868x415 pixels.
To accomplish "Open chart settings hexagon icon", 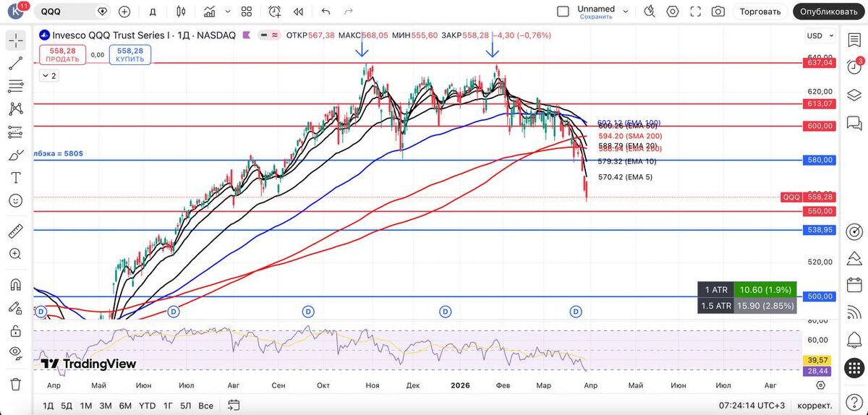I will (673, 12).
